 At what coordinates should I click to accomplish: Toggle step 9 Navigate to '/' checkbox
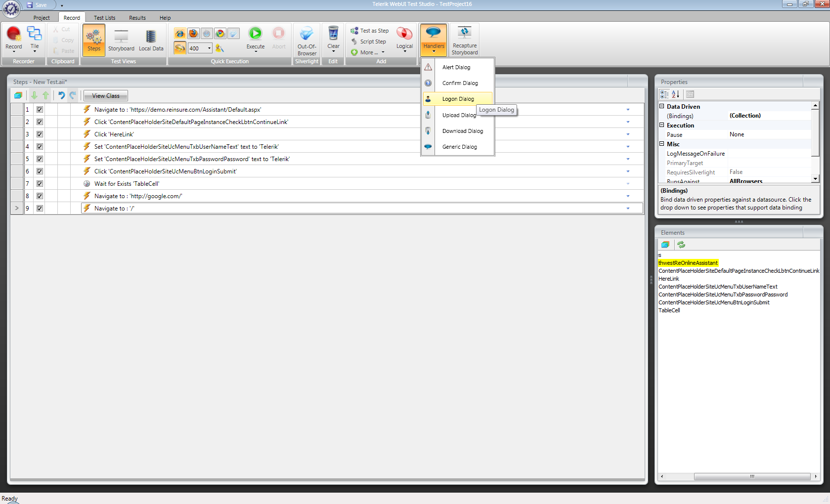coord(40,209)
